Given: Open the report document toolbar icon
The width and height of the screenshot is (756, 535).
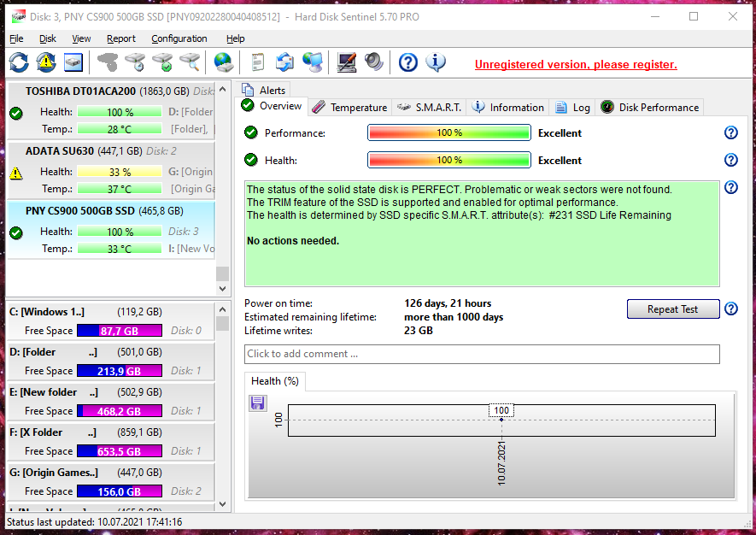Looking at the screenshot, I should [x=257, y=62].
